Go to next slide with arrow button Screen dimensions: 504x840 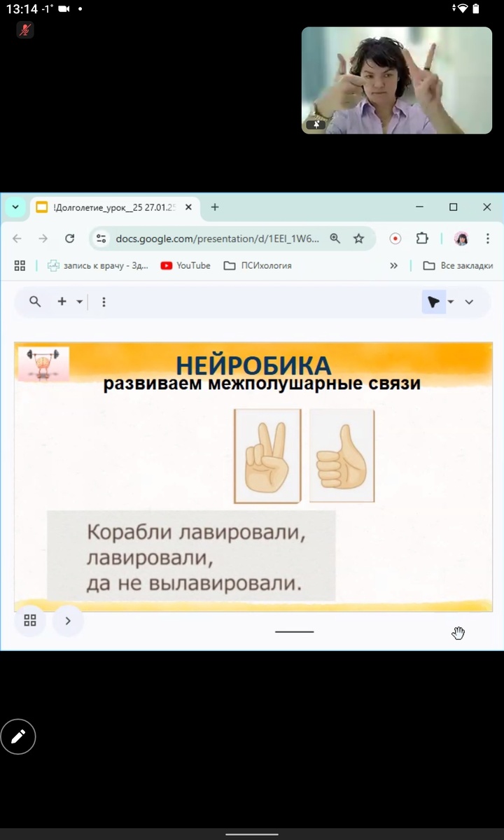pos(68,620)
